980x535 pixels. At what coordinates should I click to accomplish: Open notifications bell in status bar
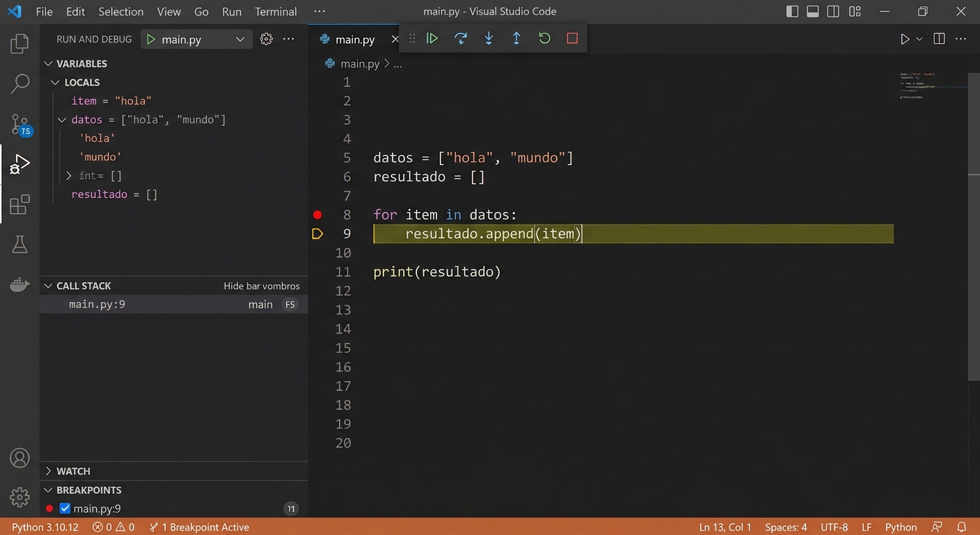[x=961, y=527]
